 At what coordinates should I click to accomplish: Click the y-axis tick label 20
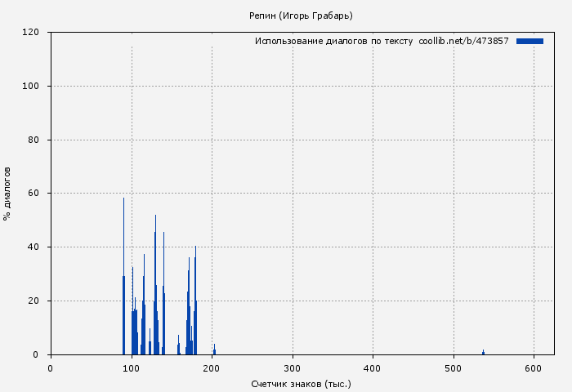click(x=34, y=301)
